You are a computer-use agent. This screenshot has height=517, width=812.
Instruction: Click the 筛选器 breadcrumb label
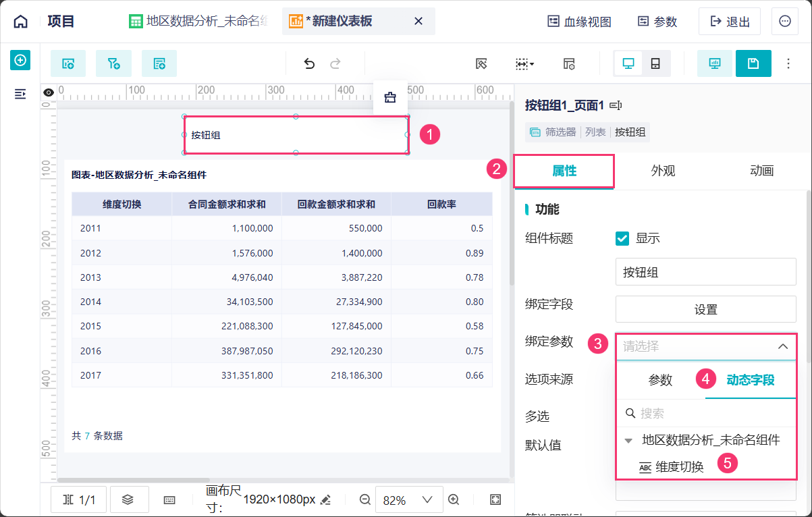561,132
